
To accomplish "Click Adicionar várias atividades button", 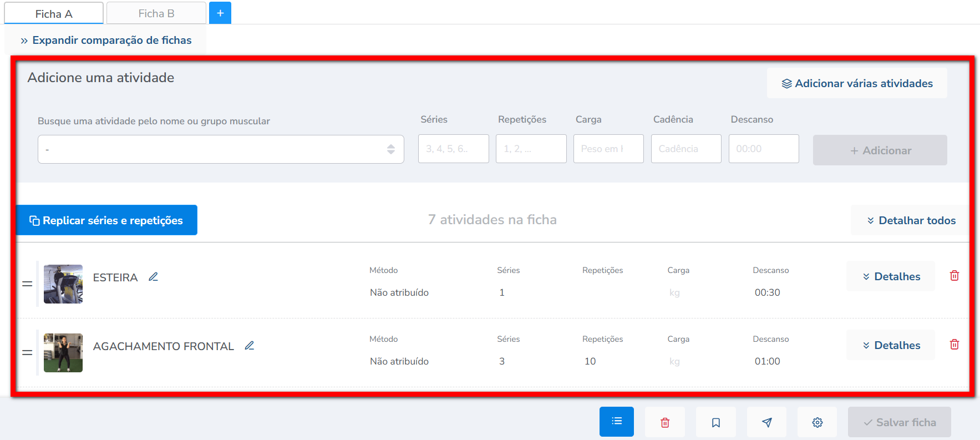I will click(857, 83).
